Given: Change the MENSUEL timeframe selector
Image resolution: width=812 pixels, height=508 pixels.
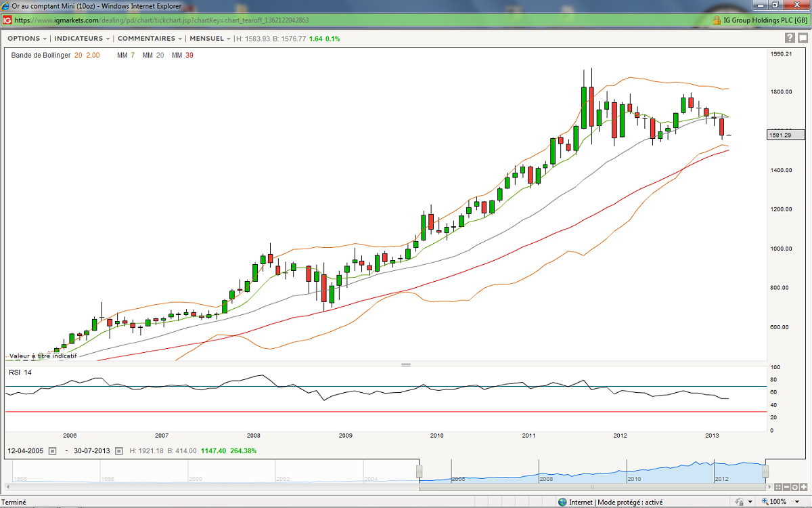Looking at the screenshot, I should click(x=210, y=39).
